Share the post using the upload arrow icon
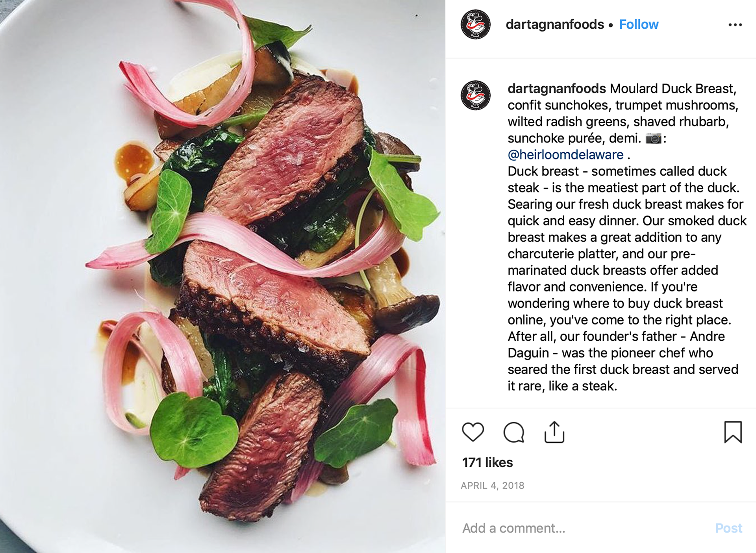The image size is (756, 553). click(x=554, y=432)
